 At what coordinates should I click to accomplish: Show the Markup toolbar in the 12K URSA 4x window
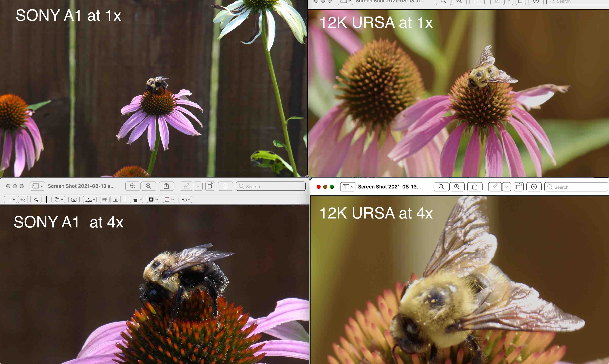click(534, 187)
